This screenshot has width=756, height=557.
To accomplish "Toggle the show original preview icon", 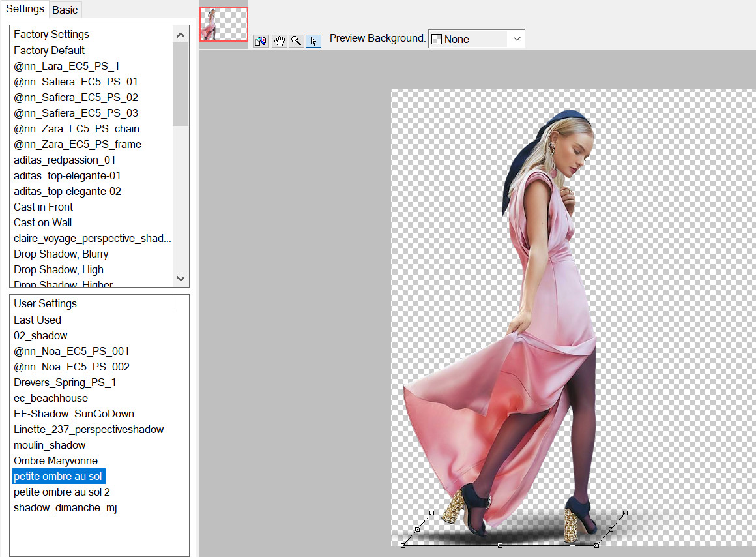I will (x=261, y=41).
